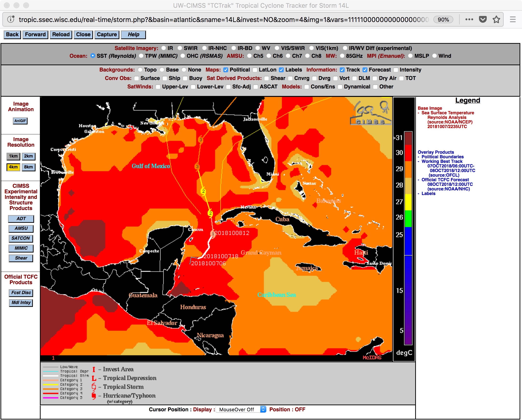The image size is (522, 420).
Task: Select the WV imagery radio button
Action: (258, 48)
